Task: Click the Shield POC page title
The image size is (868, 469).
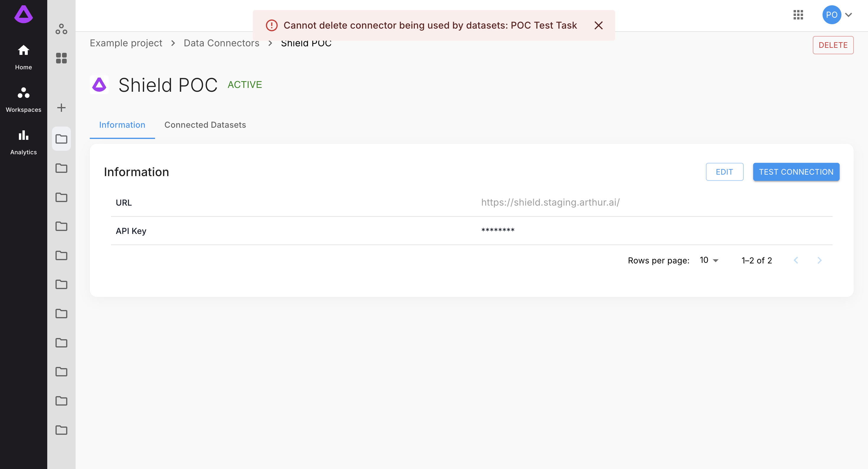Action: [x=168, y=85]
